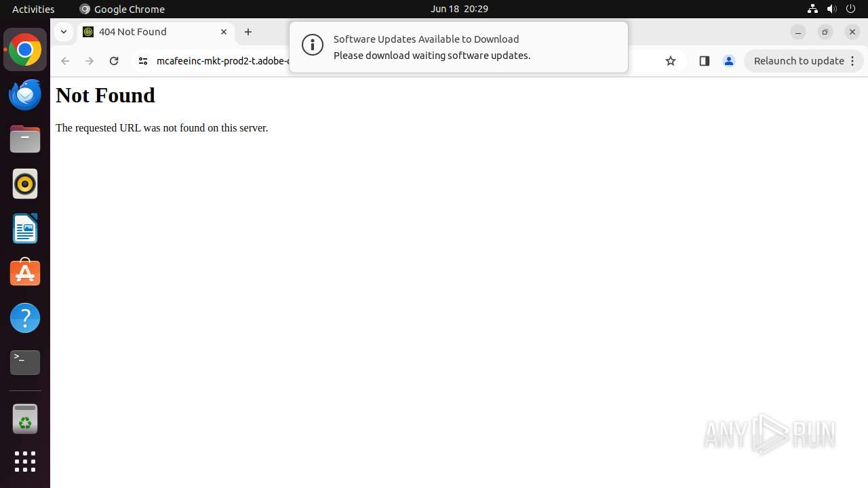Show Applications grid in dock
Viewport: 868px width, 488px height.
(x=25, y=462)
